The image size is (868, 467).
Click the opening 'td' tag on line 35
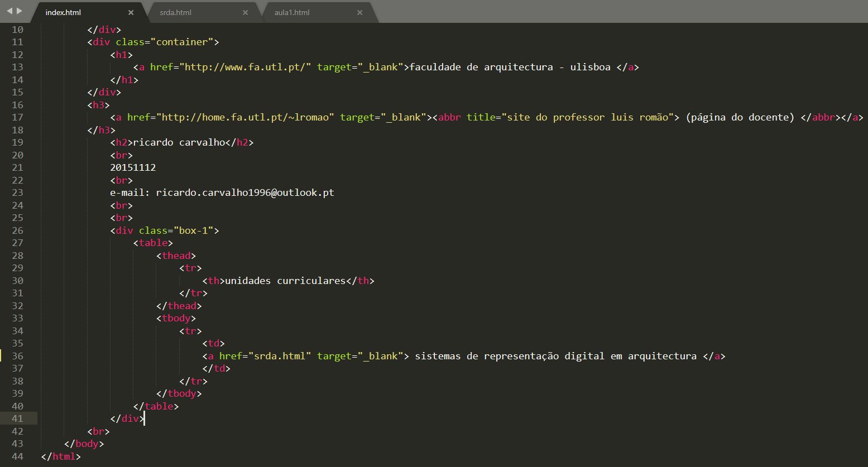coord(213,343)
